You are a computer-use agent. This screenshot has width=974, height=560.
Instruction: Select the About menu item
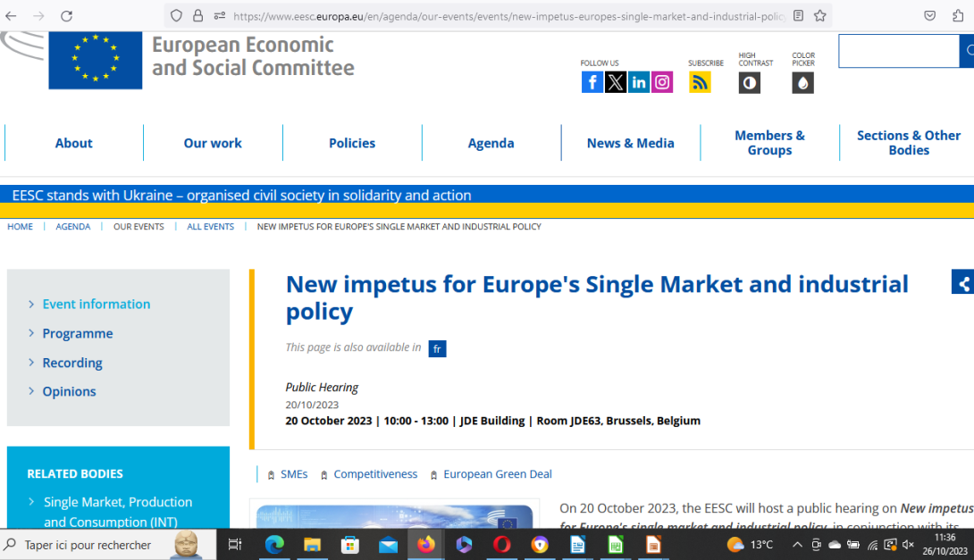click(x=73, y=143)
